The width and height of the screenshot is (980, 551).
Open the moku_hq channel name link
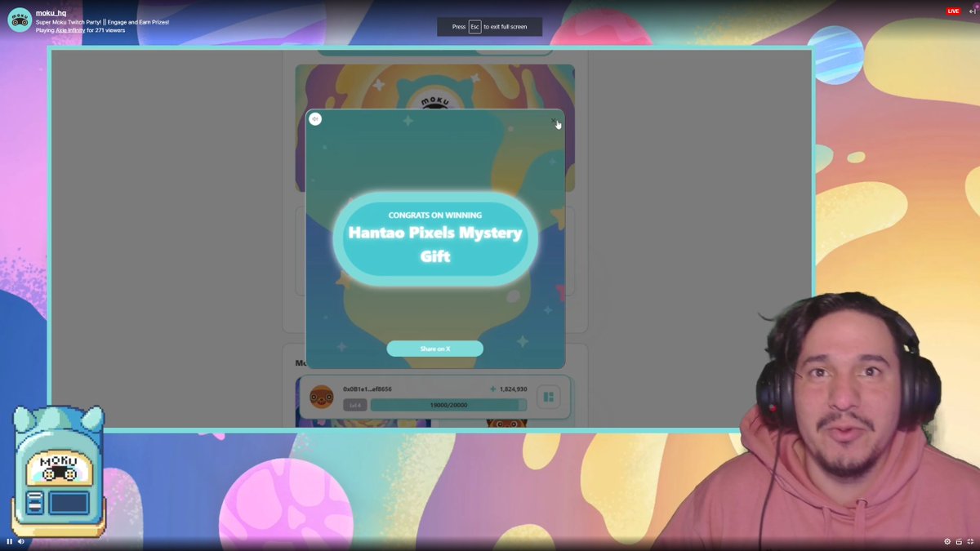(51, 13)
